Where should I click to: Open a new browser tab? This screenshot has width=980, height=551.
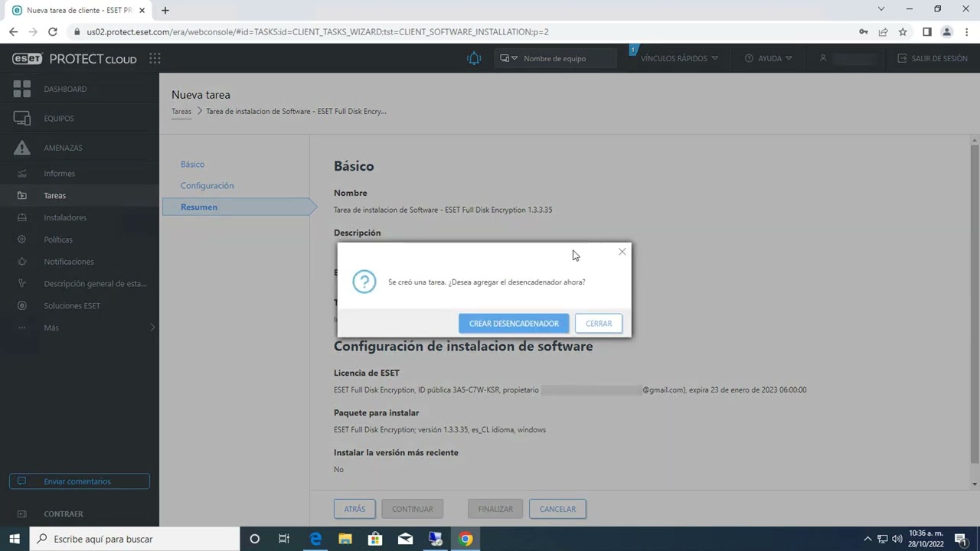[165, 10]
